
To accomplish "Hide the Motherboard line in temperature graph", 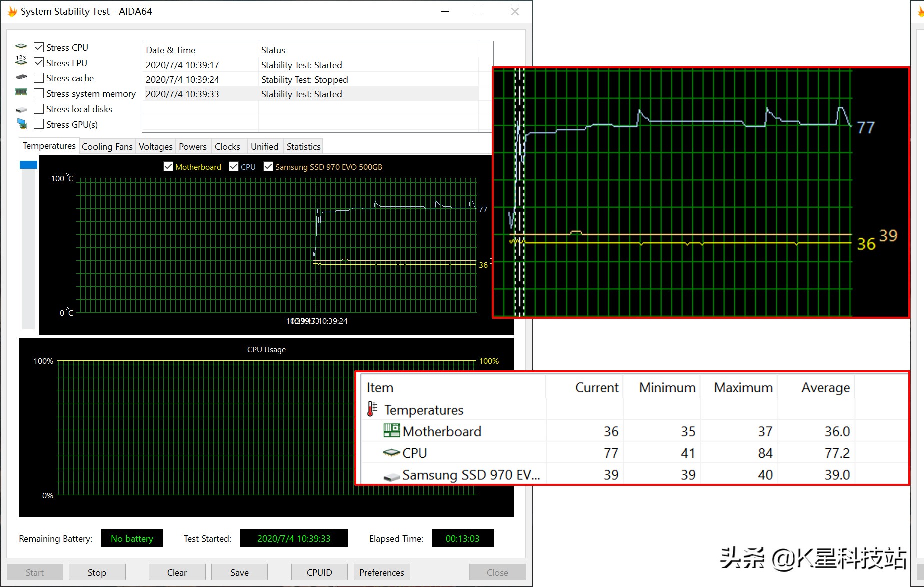I will tap(168, 167).
